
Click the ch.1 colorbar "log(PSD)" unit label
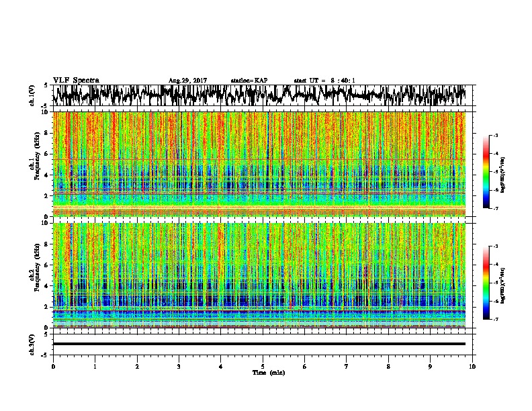pyautogui.click(x=503, y=175)
